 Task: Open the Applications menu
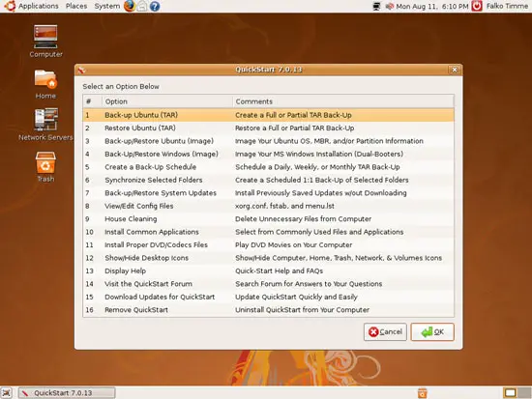pyautogui.click(x=38, y=6)
